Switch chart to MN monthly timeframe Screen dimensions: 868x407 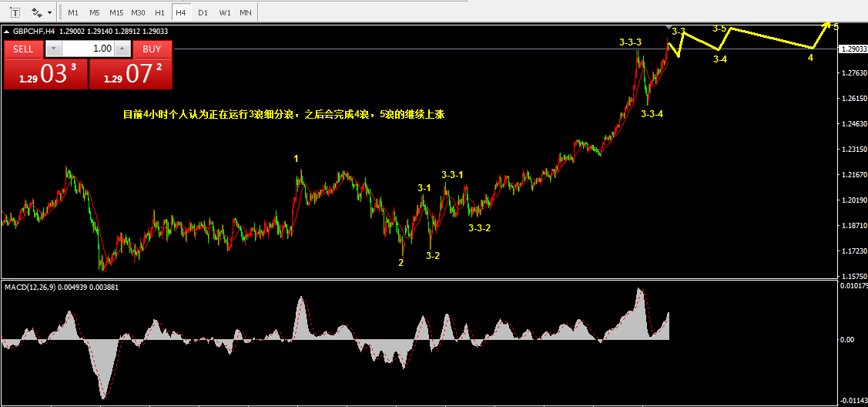pos(245,12)
